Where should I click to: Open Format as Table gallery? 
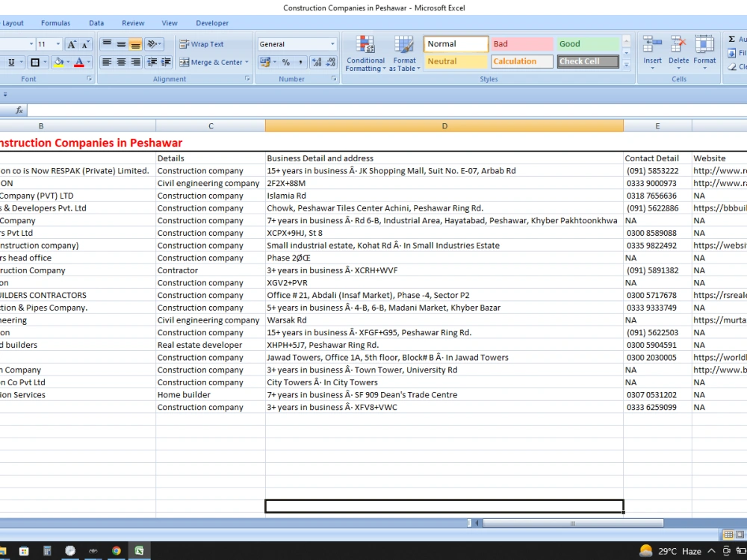tap(404, 54)
